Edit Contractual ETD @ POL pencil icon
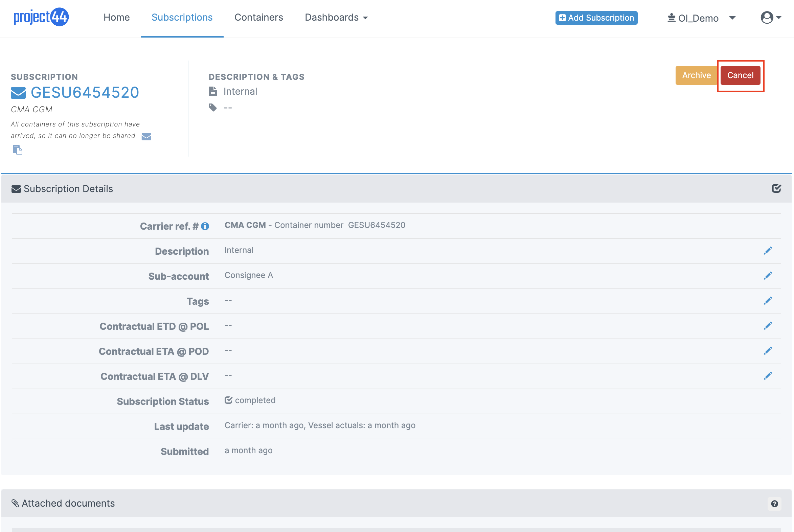 [x=768, y=326]
